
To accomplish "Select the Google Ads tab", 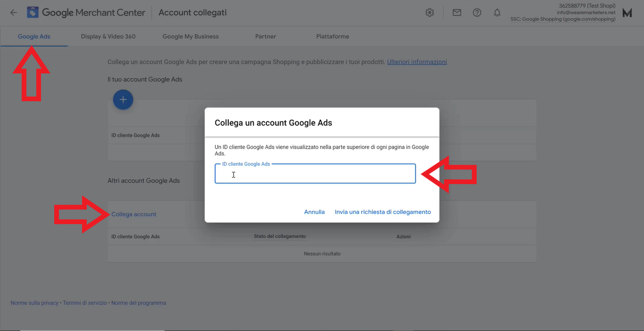I will tap(34, 36).
